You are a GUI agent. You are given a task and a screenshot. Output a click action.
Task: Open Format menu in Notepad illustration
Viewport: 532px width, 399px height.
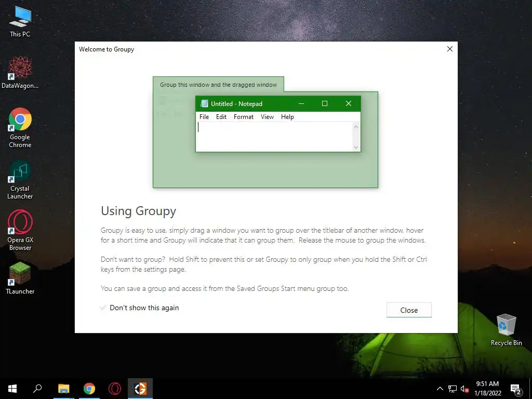(x=244, y=117)
